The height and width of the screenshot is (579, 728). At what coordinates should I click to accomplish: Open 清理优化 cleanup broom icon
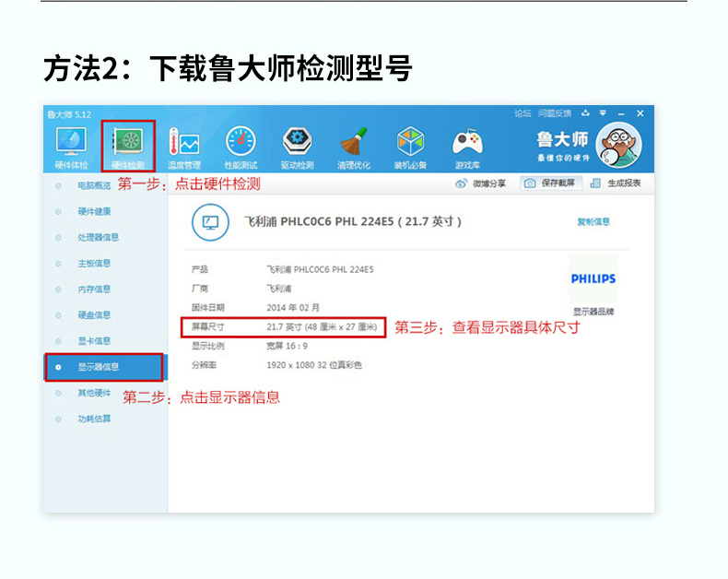point(354,148)
